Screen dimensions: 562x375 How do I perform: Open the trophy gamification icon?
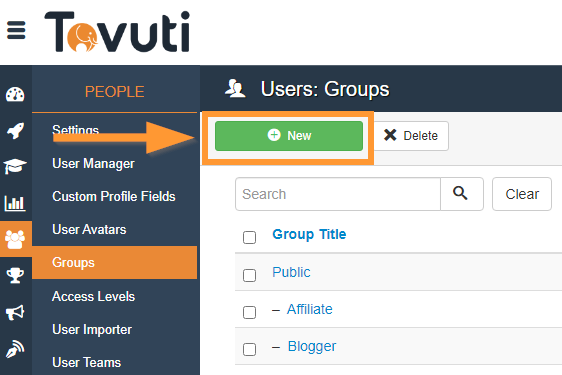[x=15, y=275]
